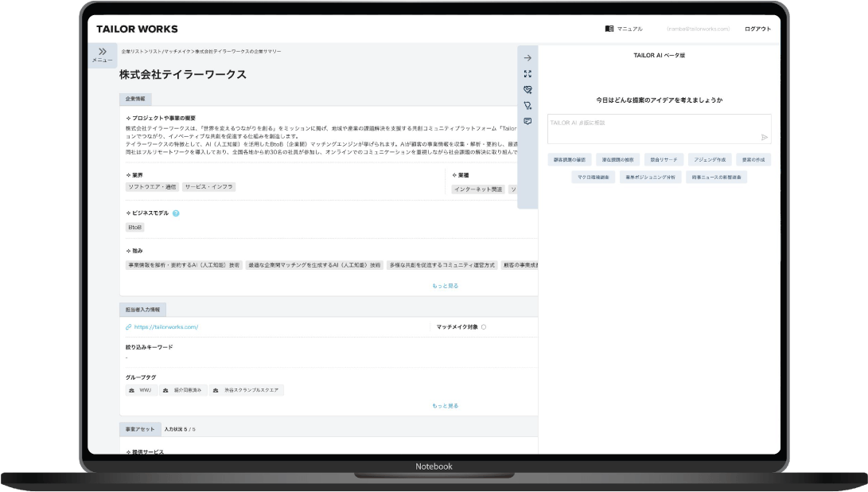Click the ログアウト button
The width and height of the screenshot is (868, 492).
757,29
